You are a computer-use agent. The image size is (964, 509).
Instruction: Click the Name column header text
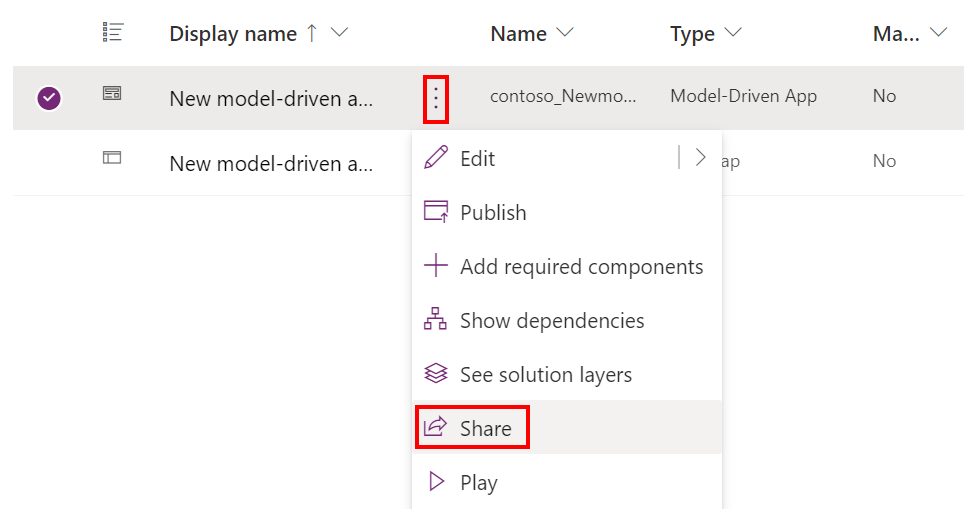coord(518,34)
